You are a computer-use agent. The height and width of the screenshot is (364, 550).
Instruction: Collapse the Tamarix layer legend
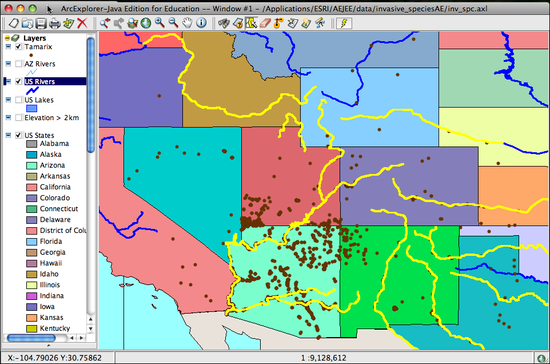coord(8,47)
